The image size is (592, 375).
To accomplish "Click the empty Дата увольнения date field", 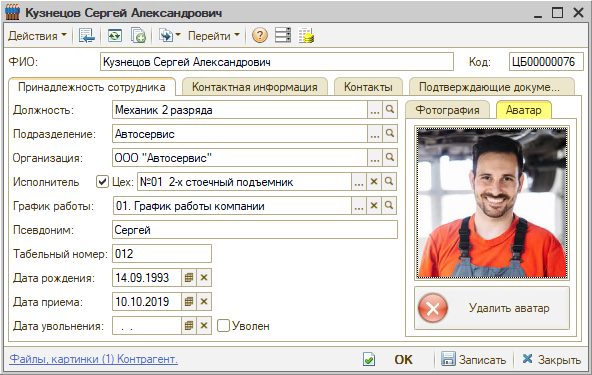I will (x=147, y=326).
